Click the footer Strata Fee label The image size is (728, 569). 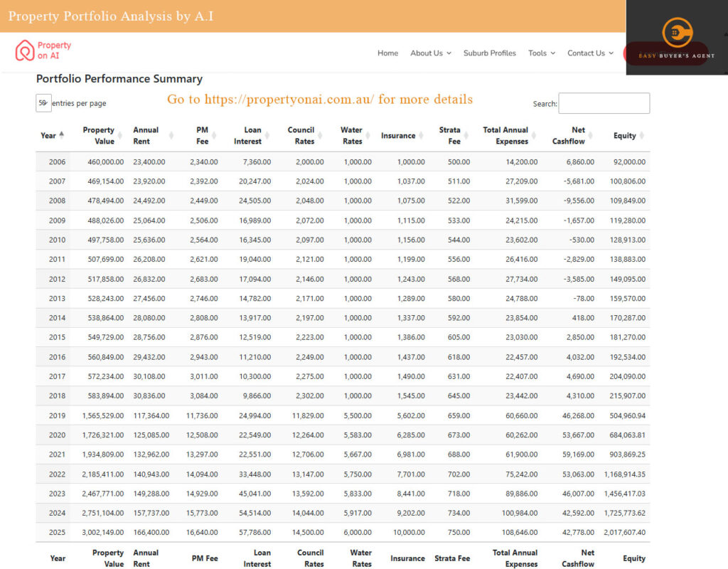click(452, 558)
